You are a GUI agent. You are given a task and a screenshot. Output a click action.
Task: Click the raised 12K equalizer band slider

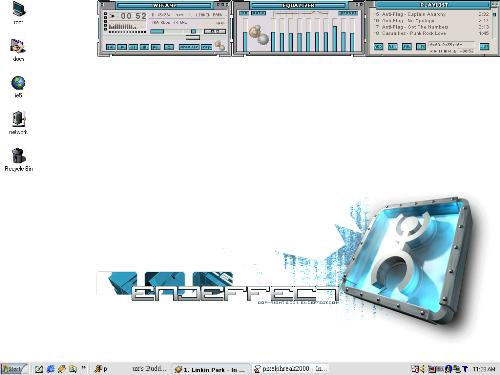pos(335,35)
